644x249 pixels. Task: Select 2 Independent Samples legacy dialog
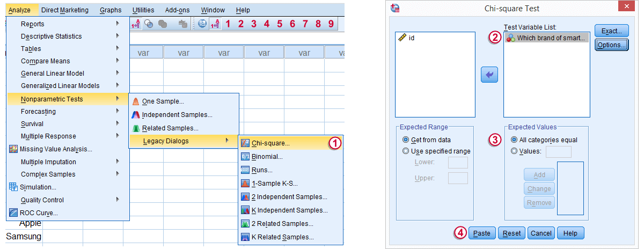(x=290, y=197)
